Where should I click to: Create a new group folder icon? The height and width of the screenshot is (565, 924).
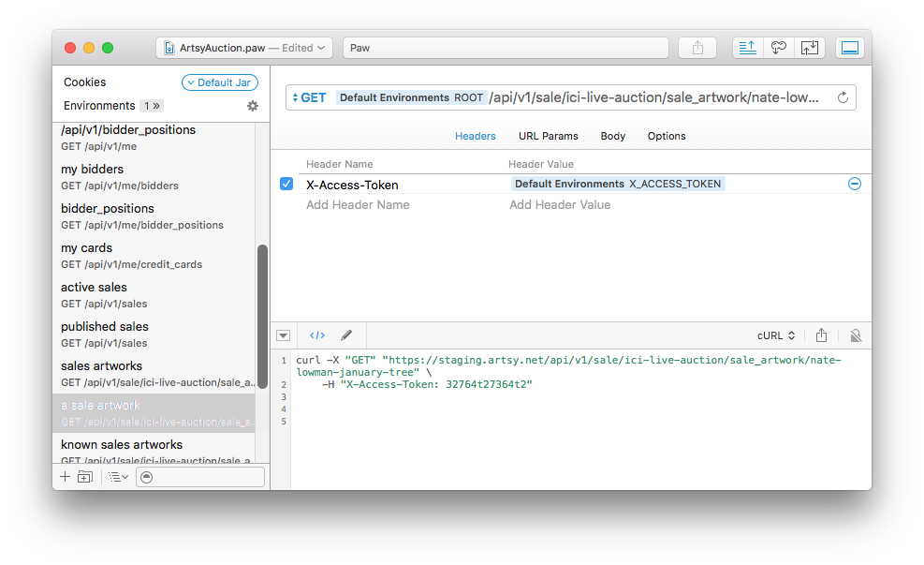click(85, 477)
